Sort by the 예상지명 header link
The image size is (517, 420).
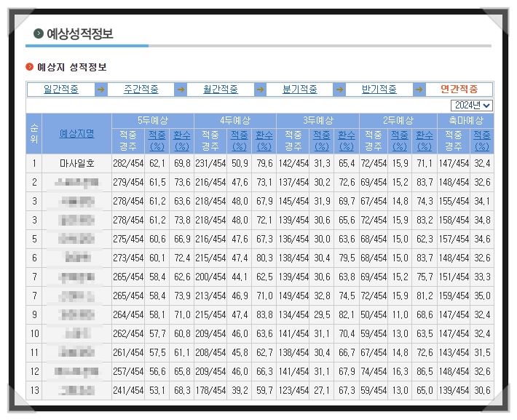(x=77, y=133)
